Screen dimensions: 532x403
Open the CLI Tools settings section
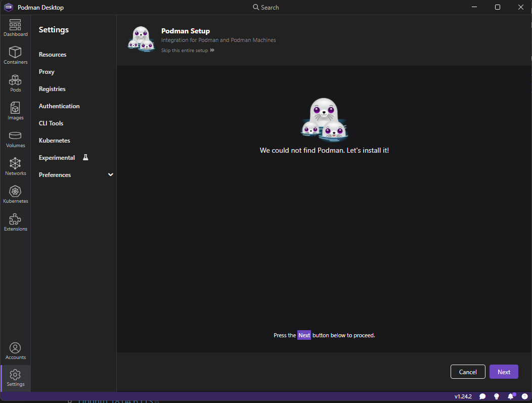51,123
